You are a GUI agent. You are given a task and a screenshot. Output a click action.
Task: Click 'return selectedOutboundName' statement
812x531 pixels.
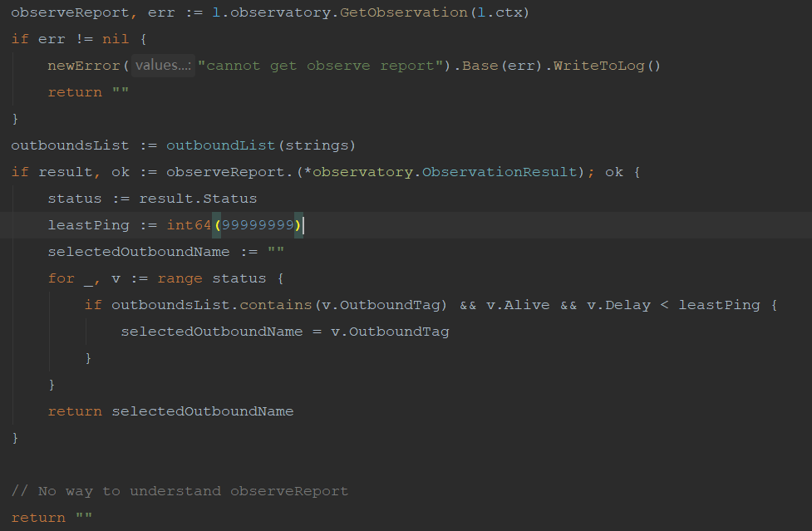(x=170, y=411)
